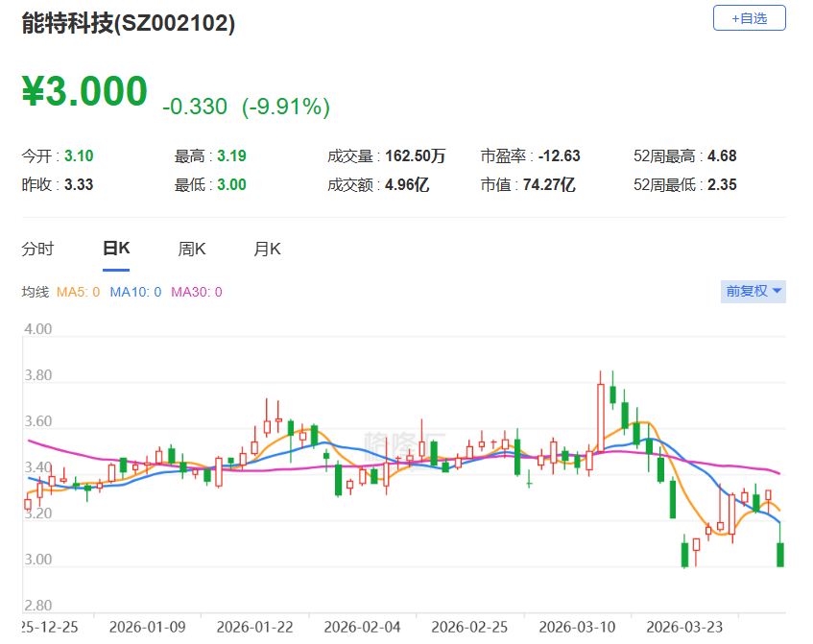Click the last green candlestick at 3.00
Viewport: 813px width, 644px height.
(x=779, y=555)
